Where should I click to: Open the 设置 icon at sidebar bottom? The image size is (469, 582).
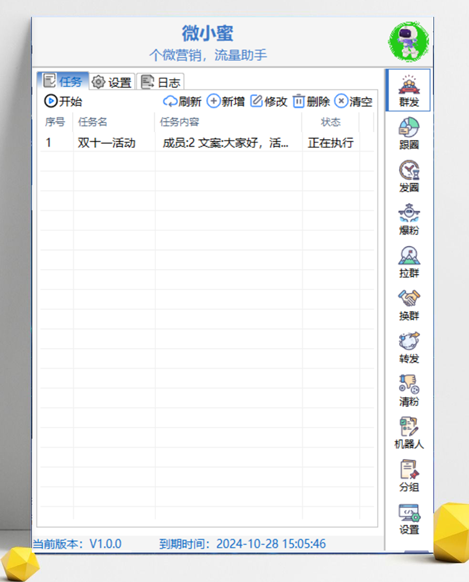pos(409,519)
